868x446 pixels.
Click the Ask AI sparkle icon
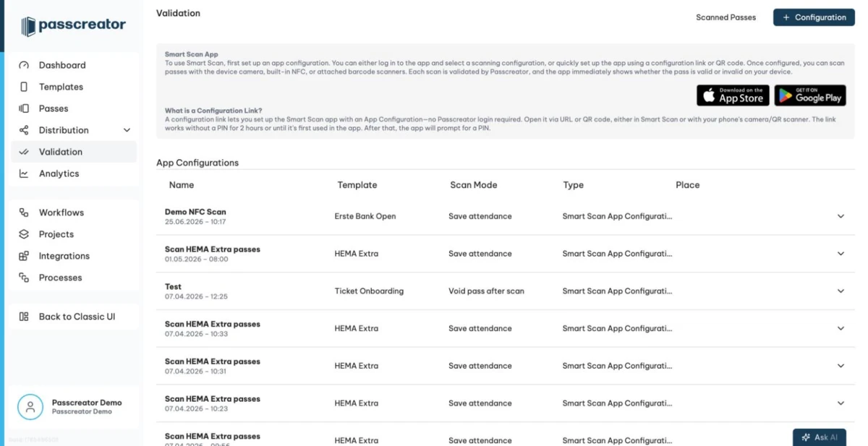click(x=806, y=437)
